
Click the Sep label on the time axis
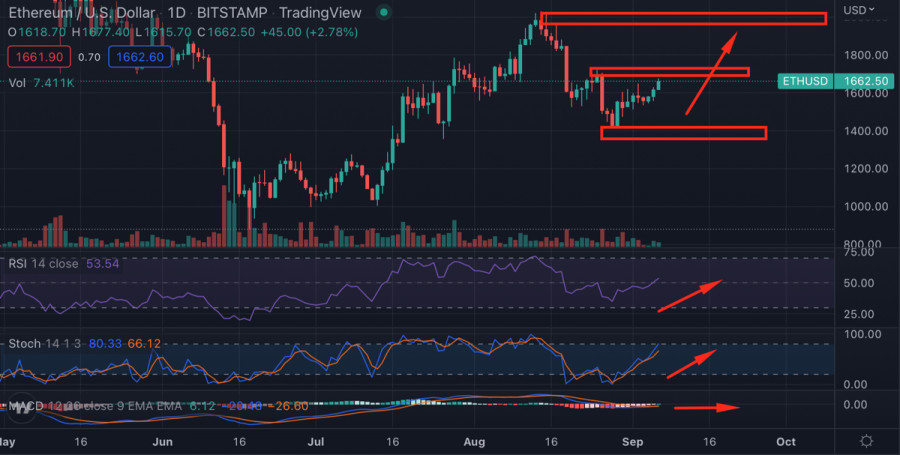click(x=631, y=442)
